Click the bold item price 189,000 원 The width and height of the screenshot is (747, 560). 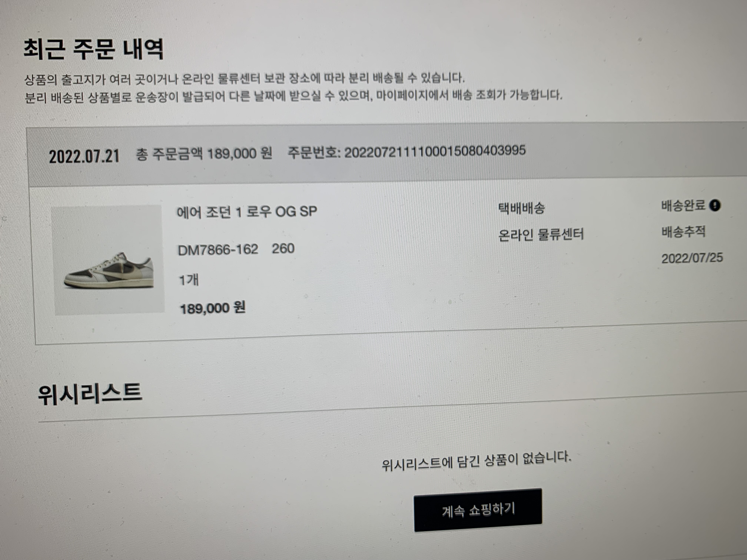pos(213,308)
